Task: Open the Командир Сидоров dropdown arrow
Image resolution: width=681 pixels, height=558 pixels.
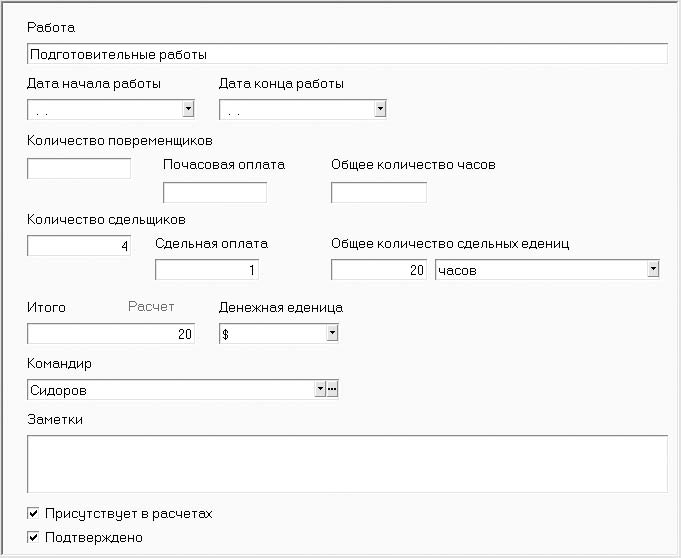Action: [320, 389]
